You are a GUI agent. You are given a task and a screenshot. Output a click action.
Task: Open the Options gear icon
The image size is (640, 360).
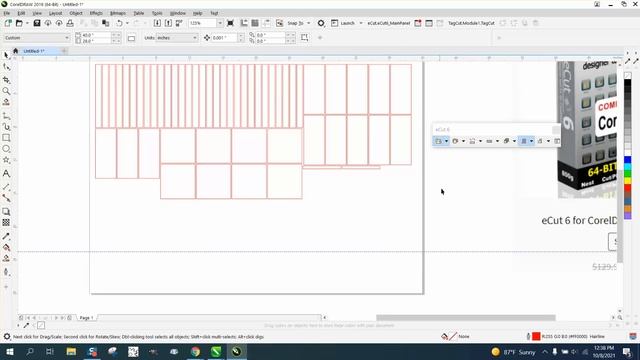coord(321,23)
